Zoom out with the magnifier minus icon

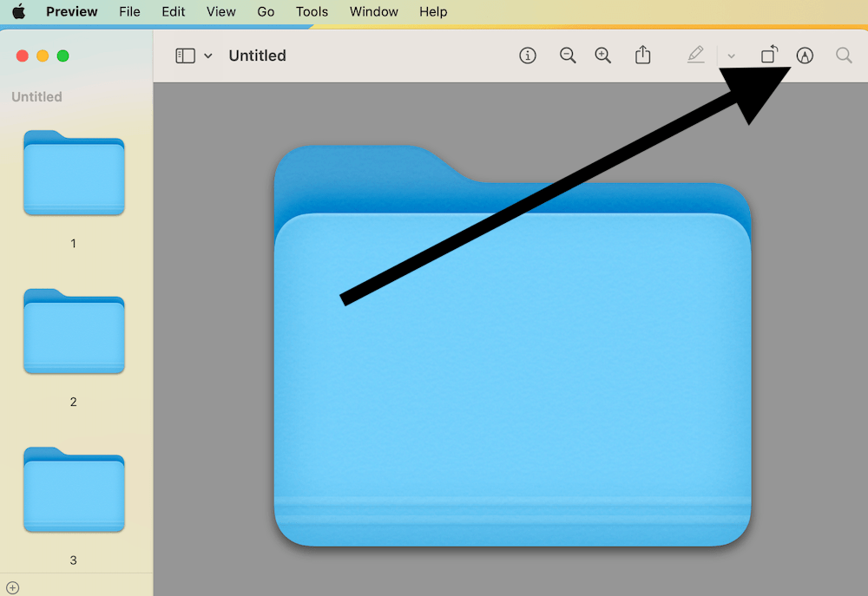[x=568, y=56]
